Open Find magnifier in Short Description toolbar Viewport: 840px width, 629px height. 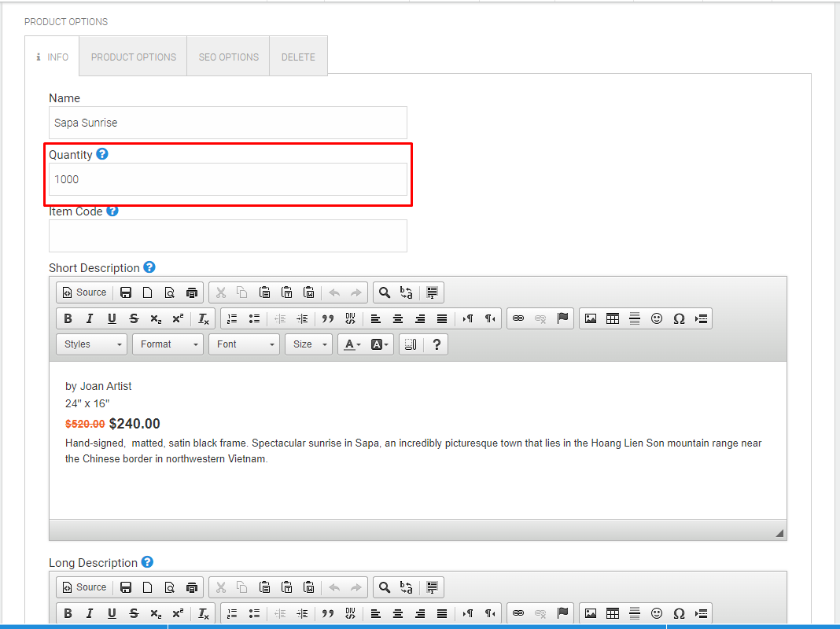point(384,292)
